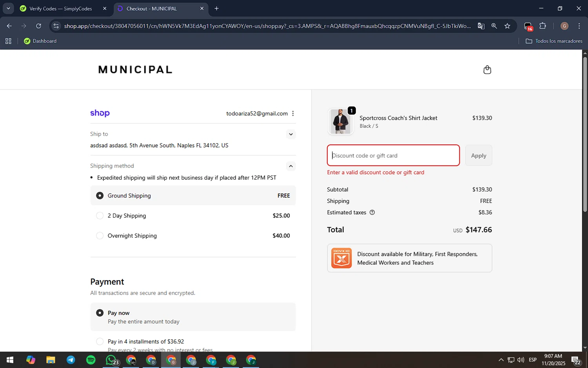Open the shopping bag cart icon
The image size is (588, 368).
487,70
